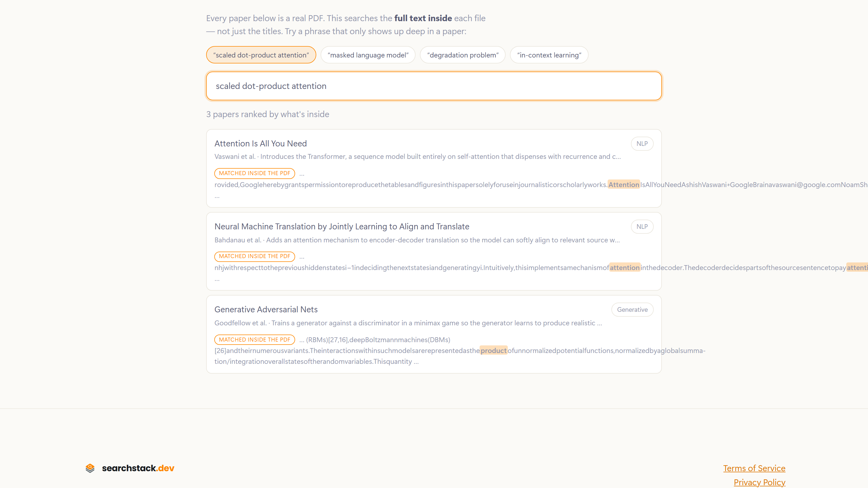
Task: Open the "Generative Adversarial Nets" paper
Action: coord(266,309)
